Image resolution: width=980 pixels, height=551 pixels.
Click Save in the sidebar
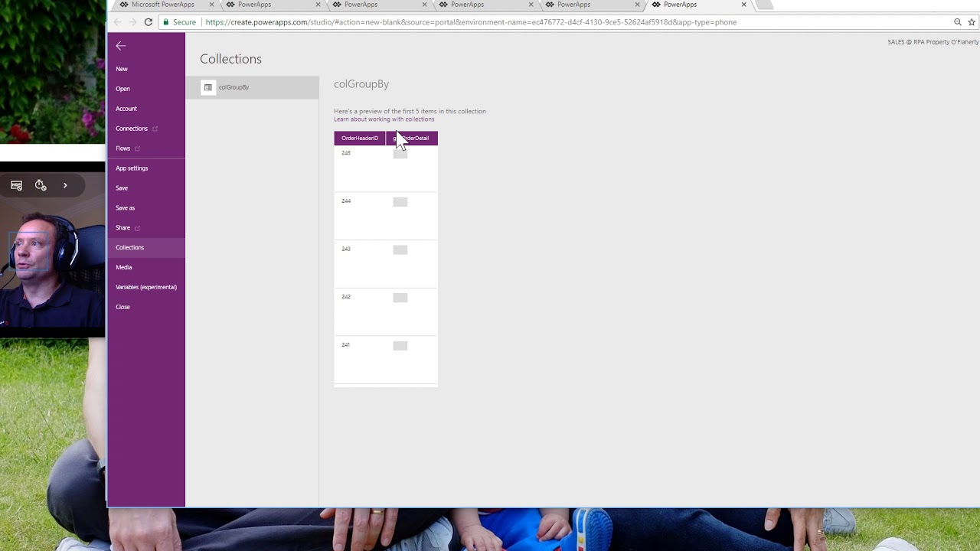point(122,188)
